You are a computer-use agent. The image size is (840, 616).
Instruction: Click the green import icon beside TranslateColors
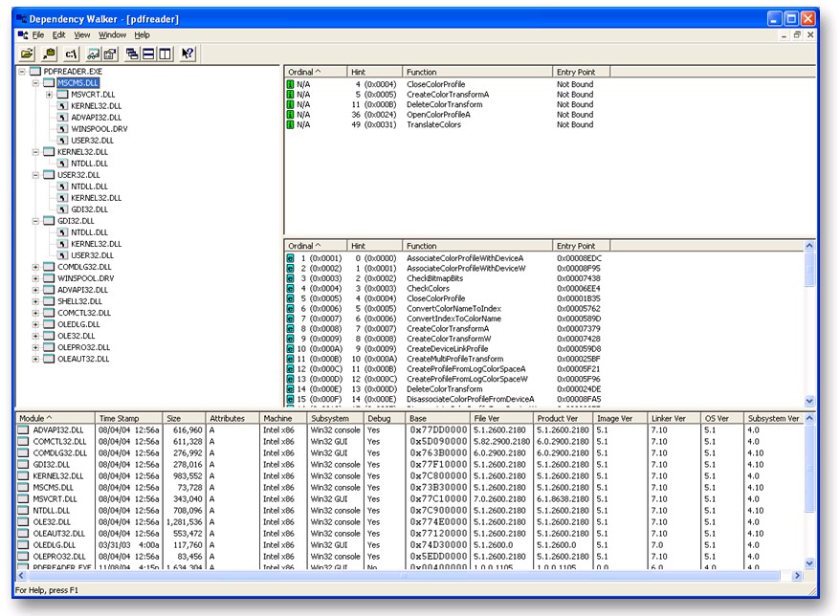tap(290, 124)
